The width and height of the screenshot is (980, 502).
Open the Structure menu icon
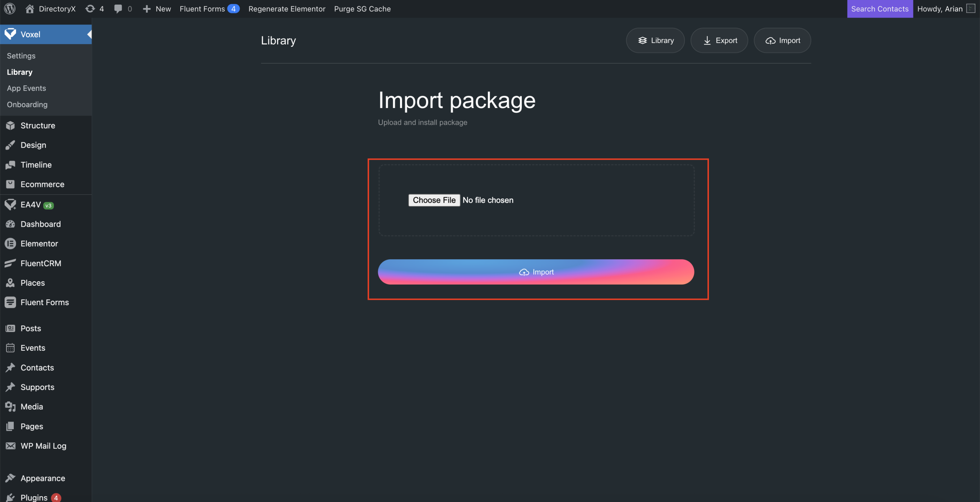click(x=10, y=126)
